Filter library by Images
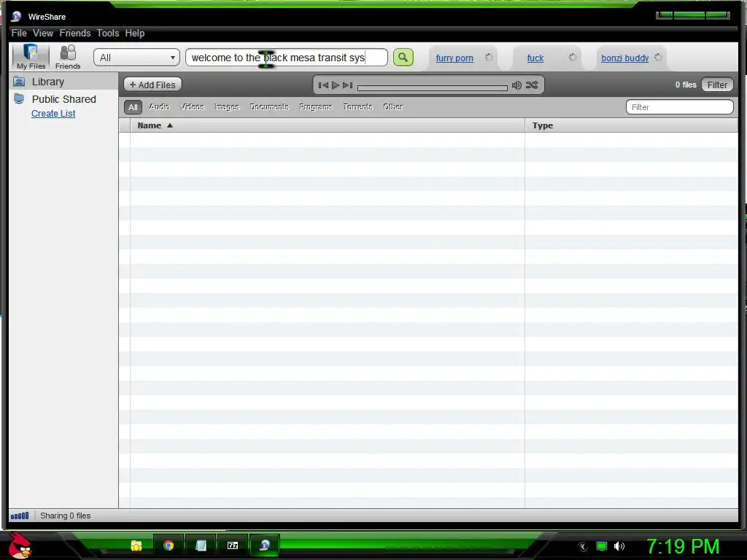The height and width of the screenshot is (560, 747). pos(227,107)
